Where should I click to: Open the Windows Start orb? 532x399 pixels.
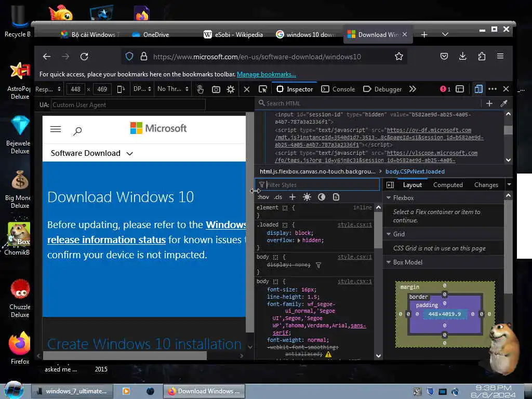click(x=14, y=390)
